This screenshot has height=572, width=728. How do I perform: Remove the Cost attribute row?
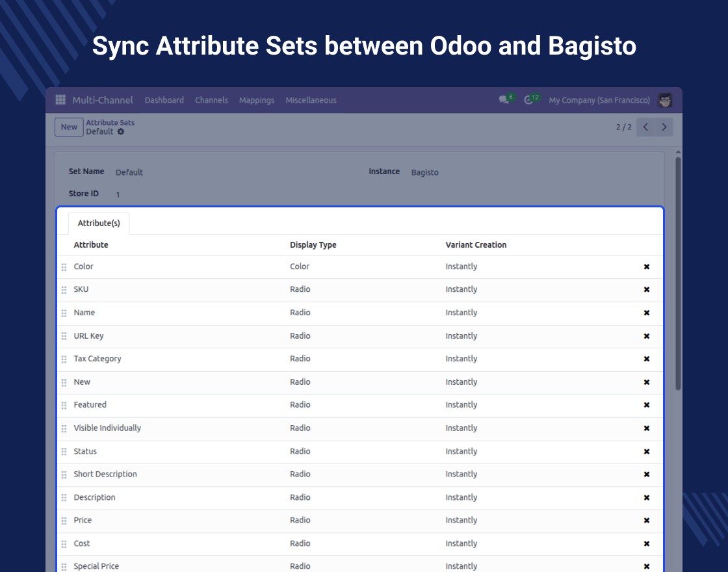tap(646, 543)
